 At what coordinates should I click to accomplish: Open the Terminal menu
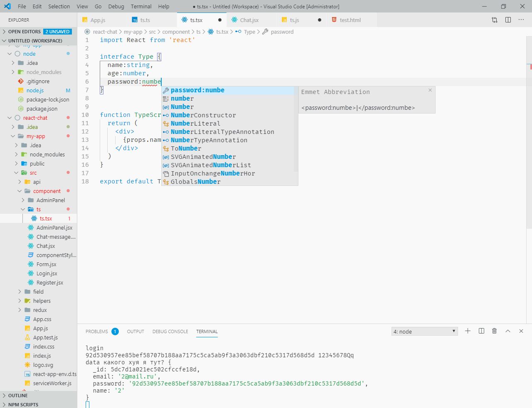pyautogui.click(x=141, y=6)
